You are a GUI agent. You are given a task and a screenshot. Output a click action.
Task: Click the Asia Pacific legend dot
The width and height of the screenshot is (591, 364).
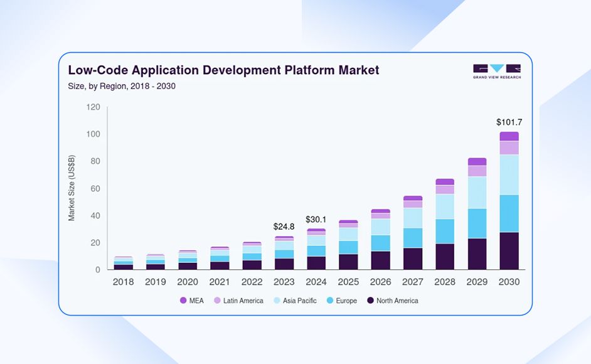click(x=276, y=301)
